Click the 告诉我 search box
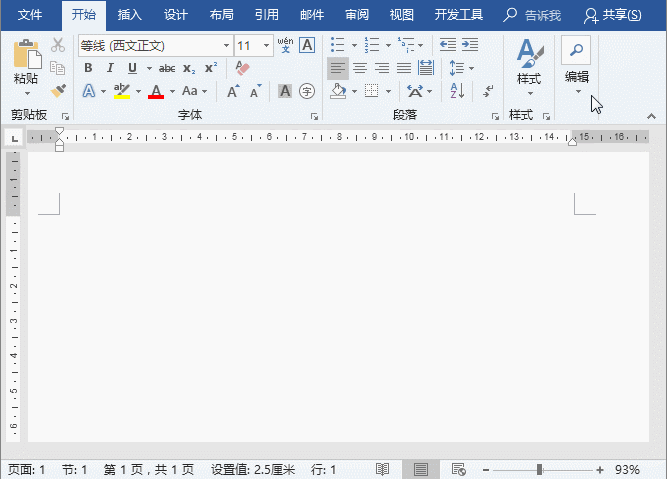This screenshot has width=667, height=479. (538, 15)
